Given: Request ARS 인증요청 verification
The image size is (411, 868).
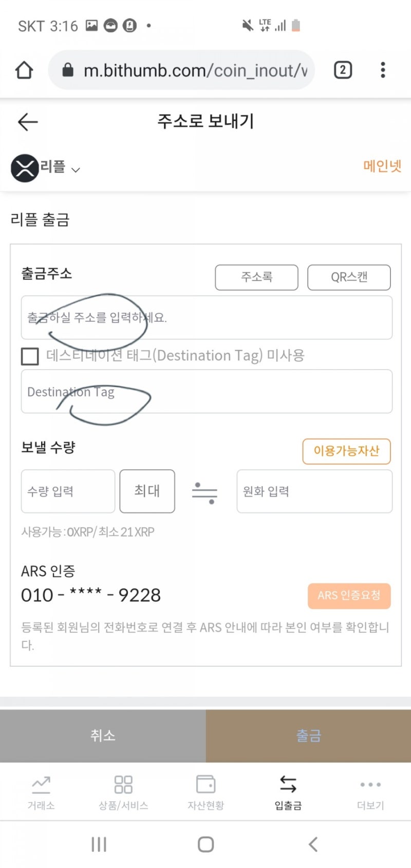Looking at the screenshot, I should coord(349,596).
